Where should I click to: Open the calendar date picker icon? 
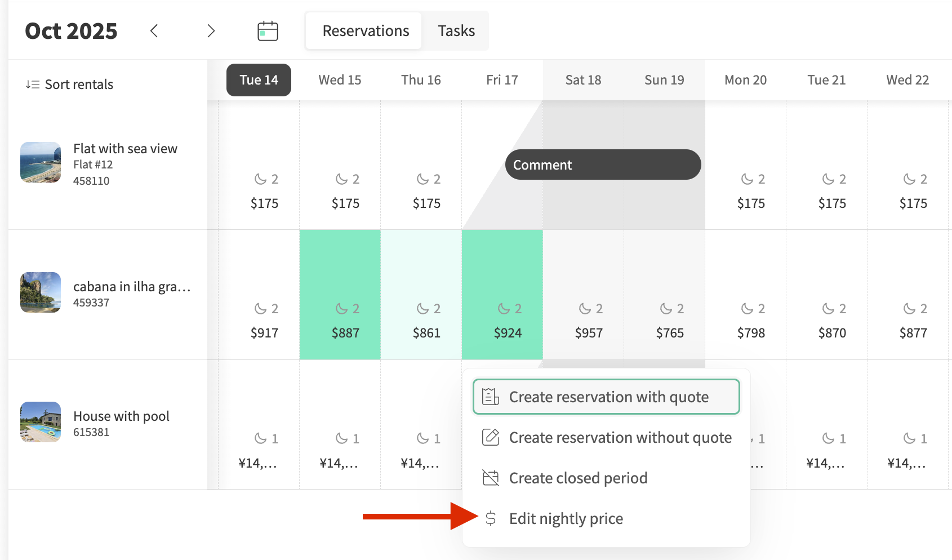point(268,31)
